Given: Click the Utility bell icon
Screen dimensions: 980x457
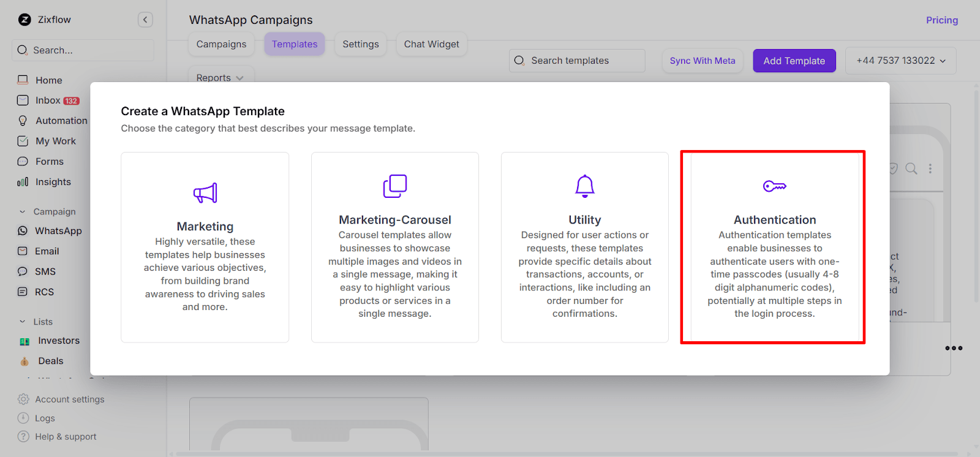Looking at the screenshot, I should [x=585, y=186].
